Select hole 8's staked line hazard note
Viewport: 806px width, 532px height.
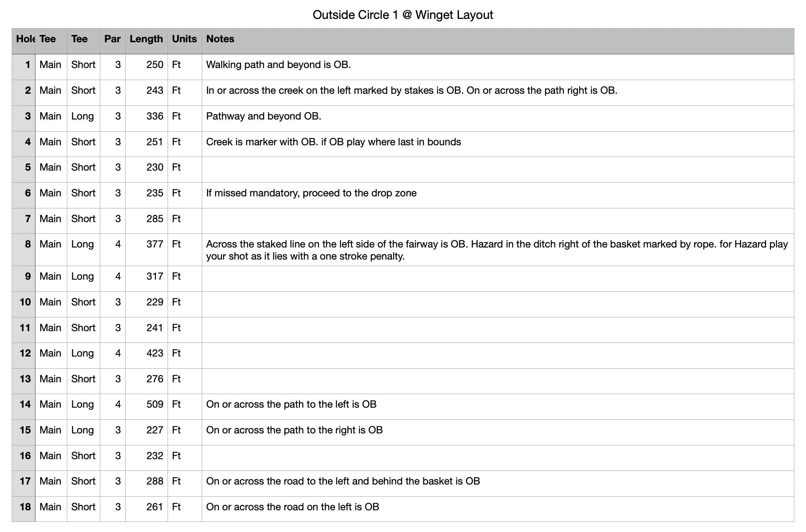[x=497, y=250]
